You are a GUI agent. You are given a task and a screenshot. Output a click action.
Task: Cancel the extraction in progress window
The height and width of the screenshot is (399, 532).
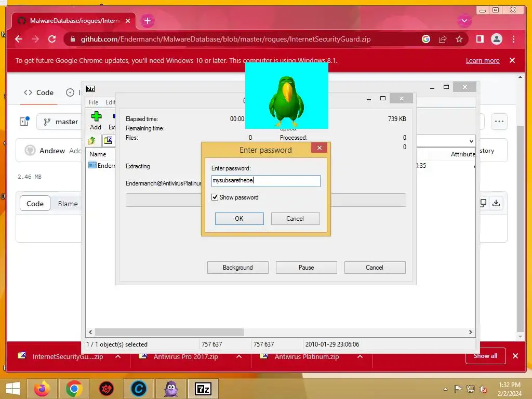pyautogui.click(x=375, y=268)
